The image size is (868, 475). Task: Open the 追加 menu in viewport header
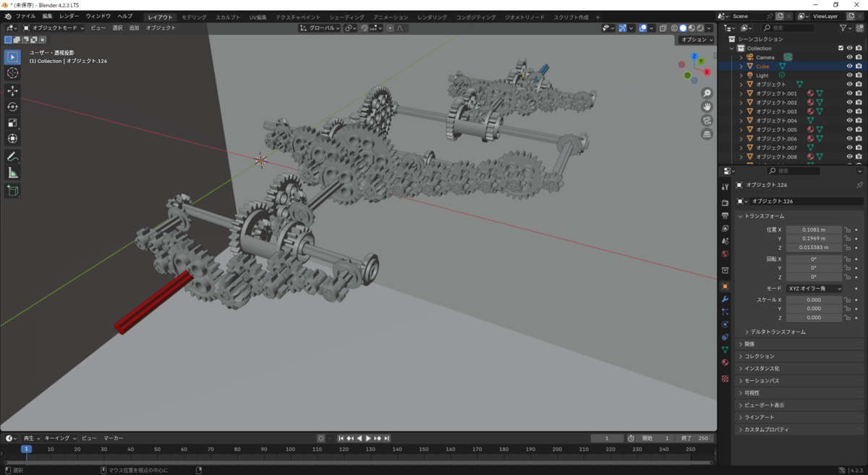click(x=134, y=28)
